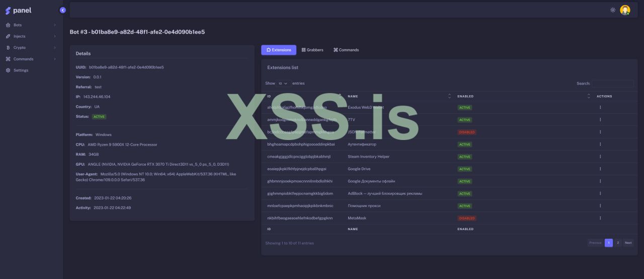The width and height of the screenshot is (644, 279).
Task: Go to page 1
Action: (609, 243)
